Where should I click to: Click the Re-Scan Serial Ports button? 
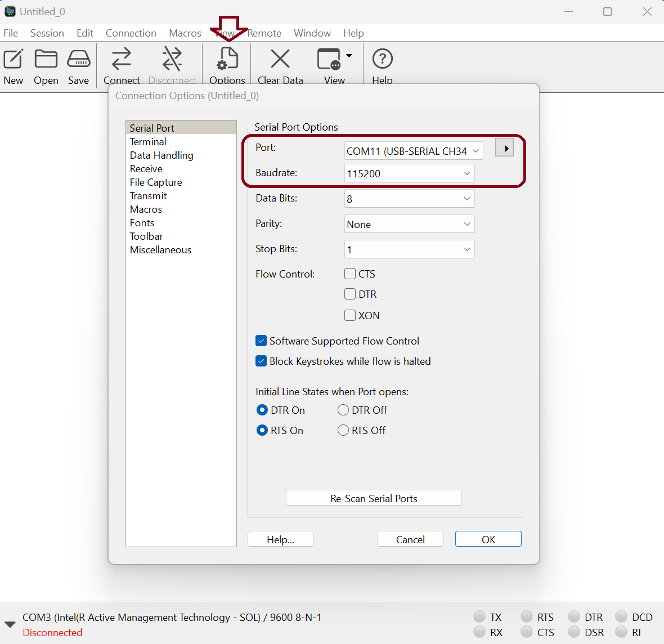374,498
